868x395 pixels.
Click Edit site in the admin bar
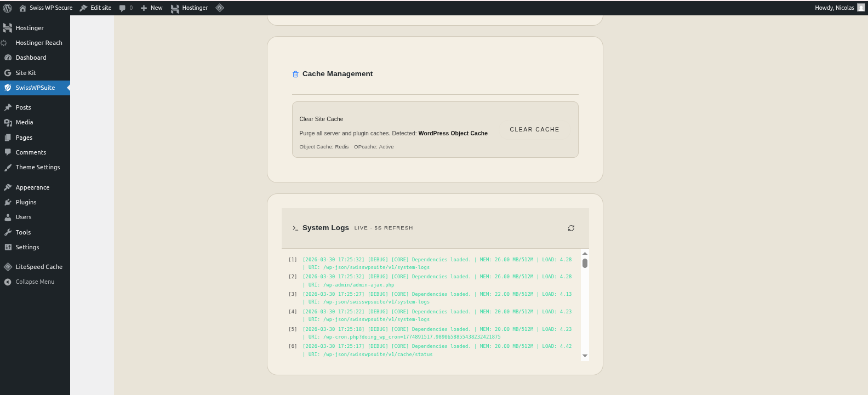pyautogui.click(x=96, y=8)
